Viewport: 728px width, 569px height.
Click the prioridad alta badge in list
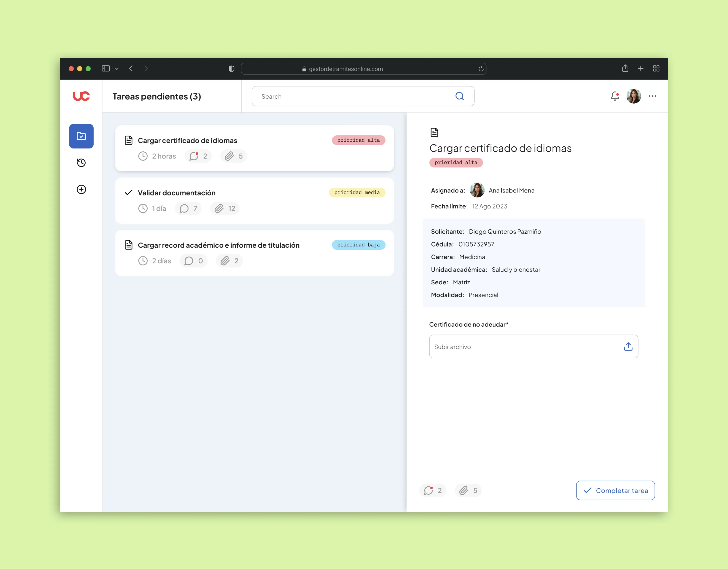(358, 140)
